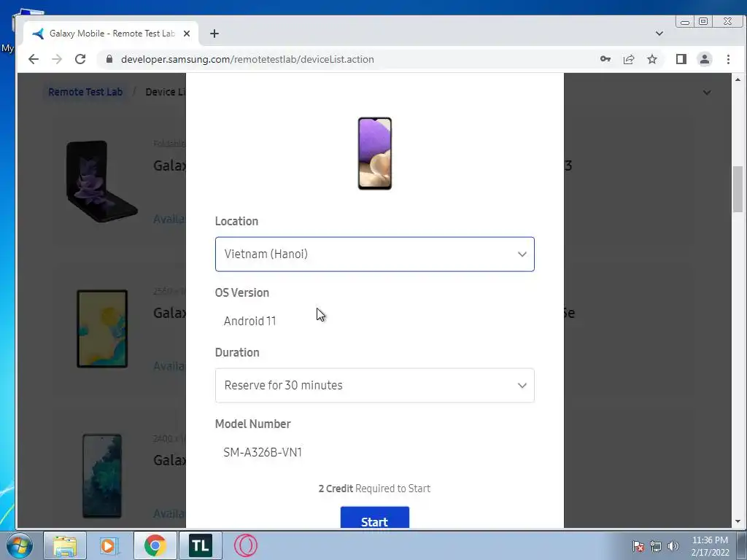Minimize the Chrome window
This screenshot has width=747, height=560.
click(685, 21)
